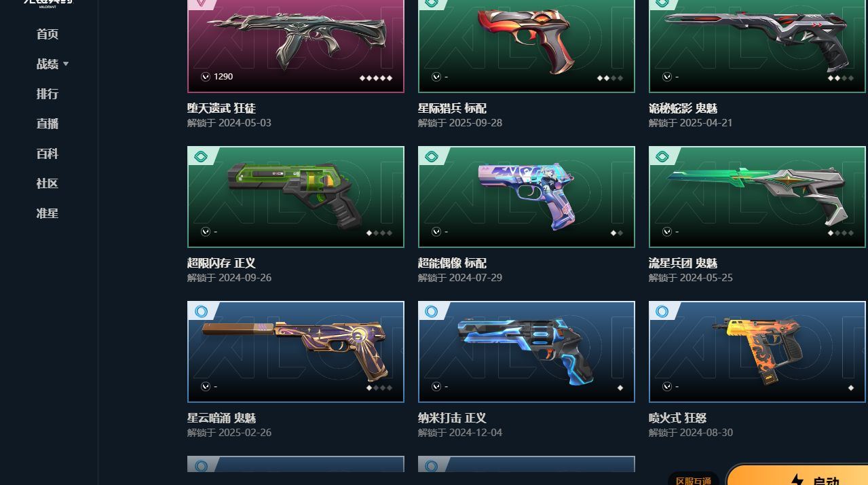Open the 社区 sidebar item
The width and height of the screenshot is (868, 485).
click(x=48, y=183)
